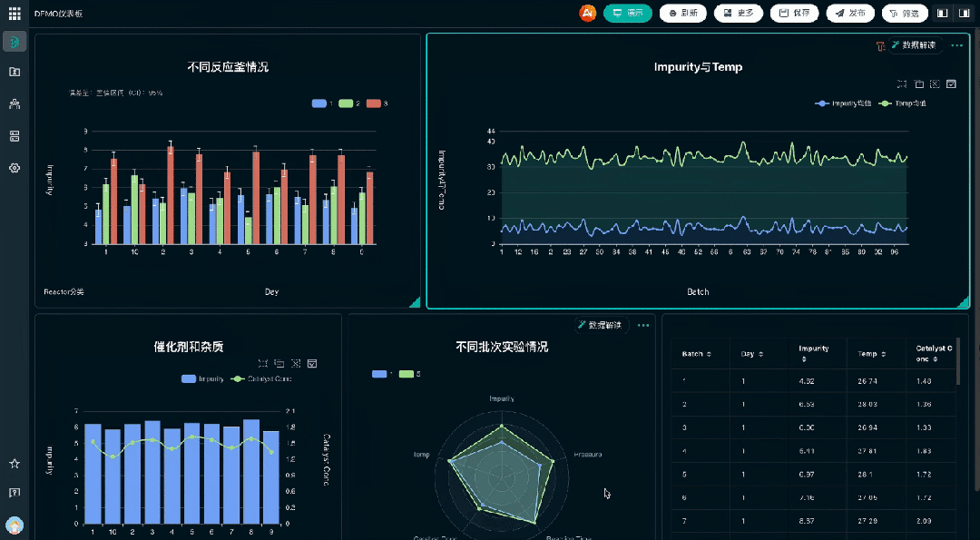Click the user avatar at sidebar bottom
Image resolution: width=980 pixels, height=540 pixels.
[15, 525]
